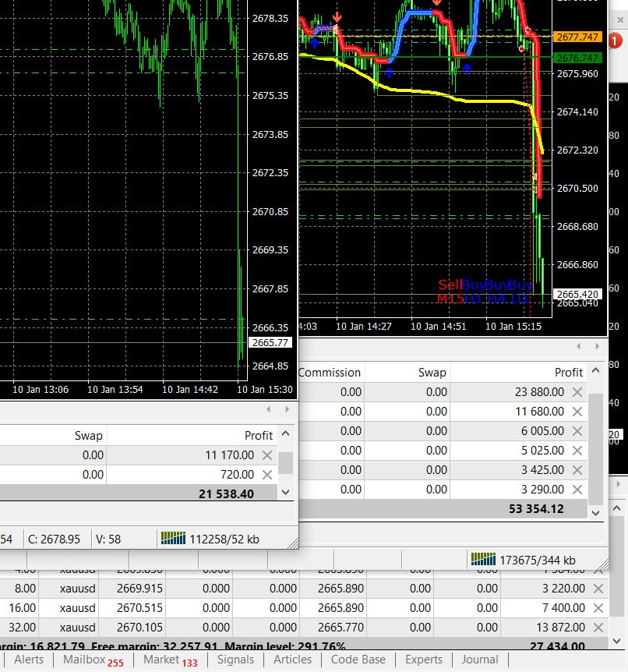Click scroll-up arrow of right window trade table
The width and height of the screenshot is (628, 672).
click(595, 371)
